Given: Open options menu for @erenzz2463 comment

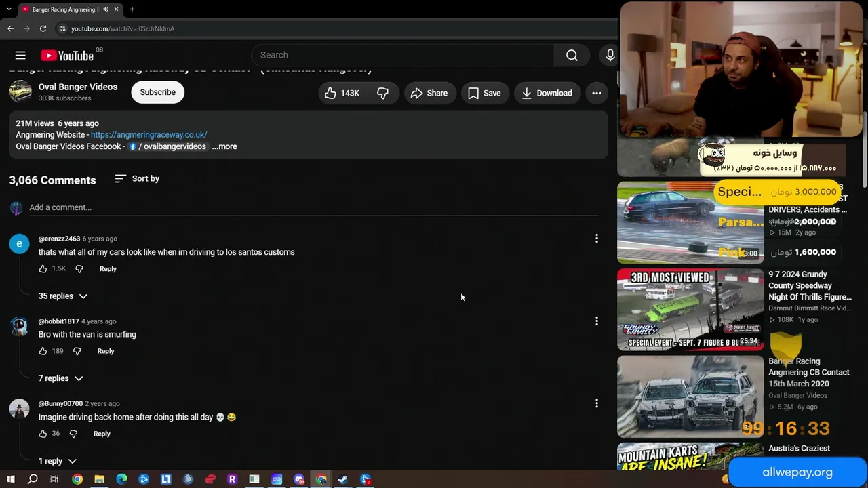Looking at the screenshot, I should point(597,239).
